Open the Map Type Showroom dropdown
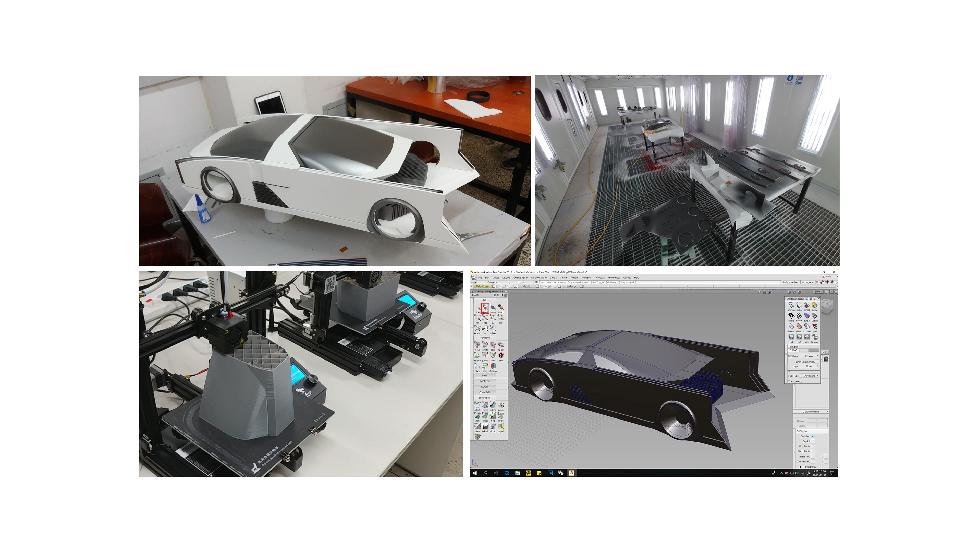The width and height of the screenshot is (980, 551). click(810, 376)
